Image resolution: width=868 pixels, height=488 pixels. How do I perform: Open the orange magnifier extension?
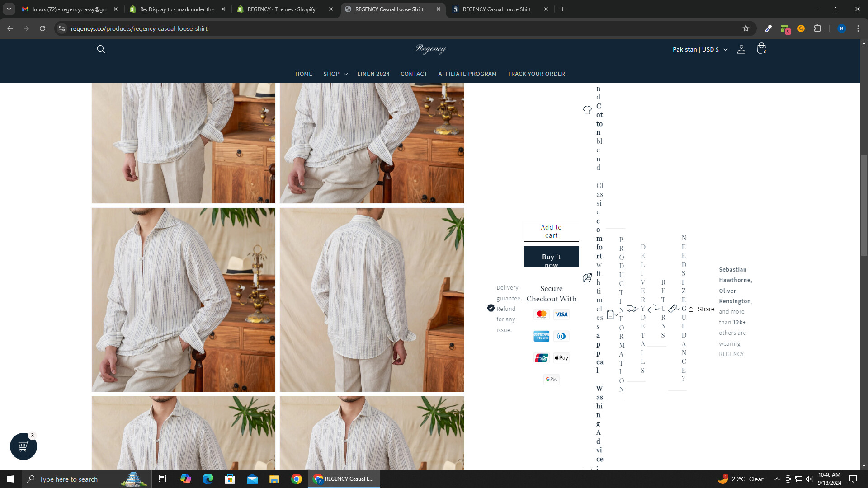pos(801,28)
